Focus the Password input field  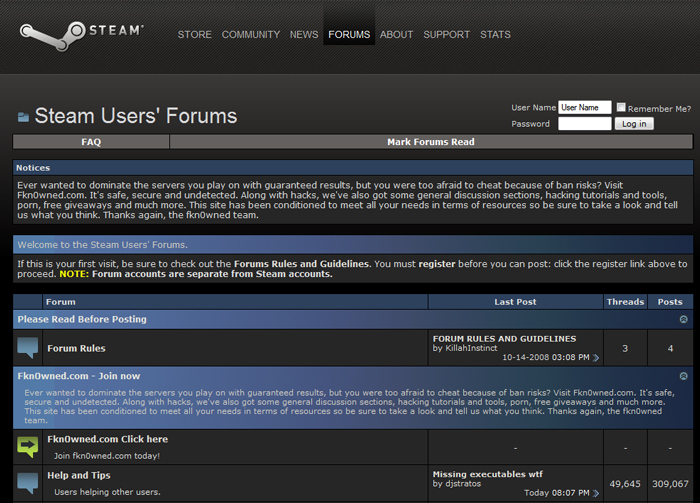(584, 124)
